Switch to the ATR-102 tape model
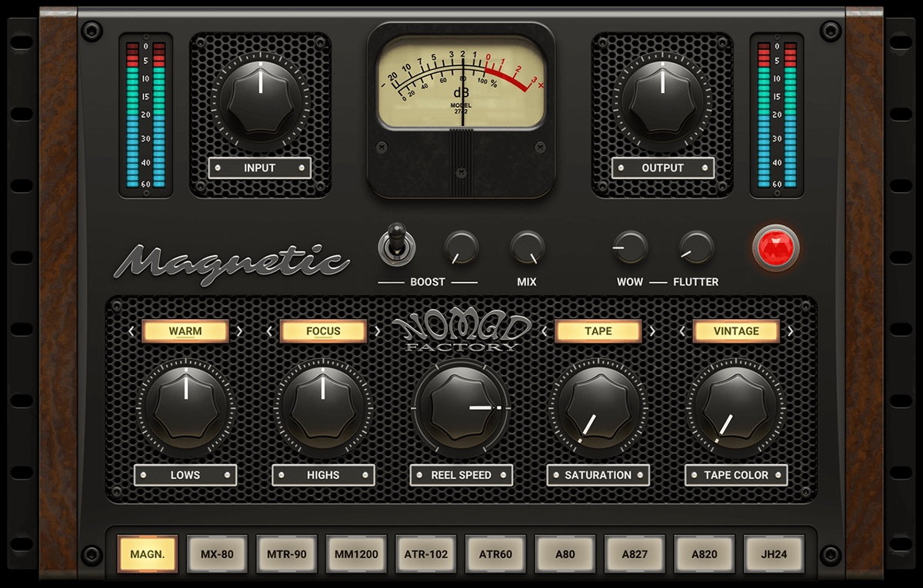The height and width of the screenshot is (588, 923). click(x=426, y=553)
